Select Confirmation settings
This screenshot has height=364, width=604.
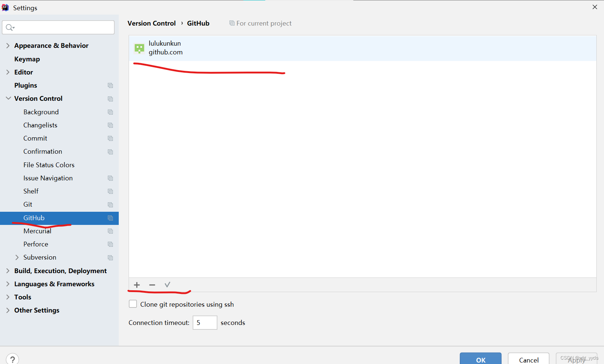pyautogui.click(x=43, y=152)
